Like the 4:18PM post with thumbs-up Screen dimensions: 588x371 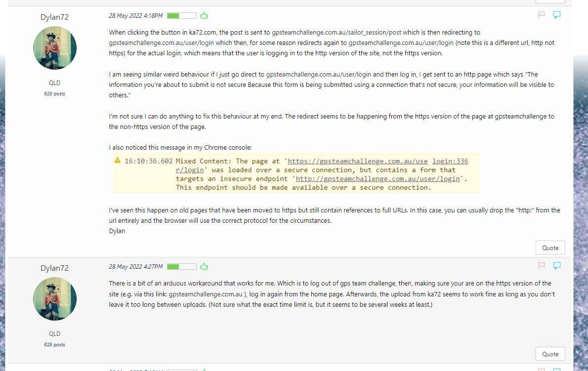coord(204,15)
